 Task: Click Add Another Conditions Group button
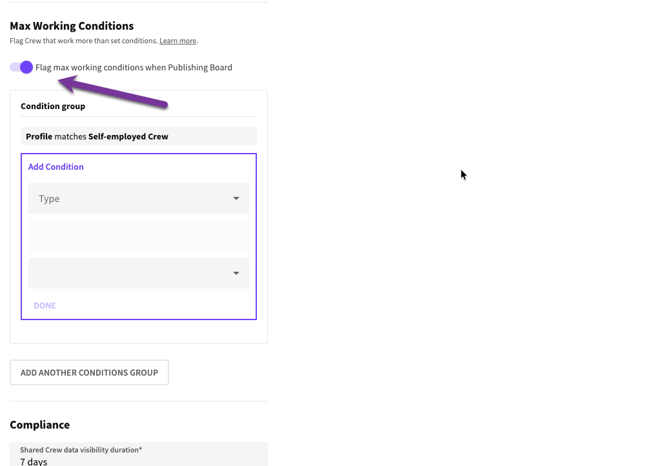click(89, 372)
